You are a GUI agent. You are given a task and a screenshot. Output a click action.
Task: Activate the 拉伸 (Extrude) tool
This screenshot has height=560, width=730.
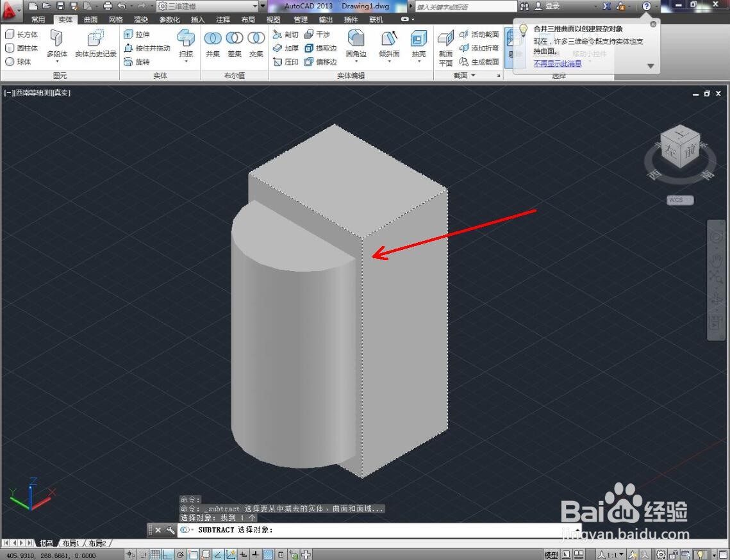click(137, 35)
